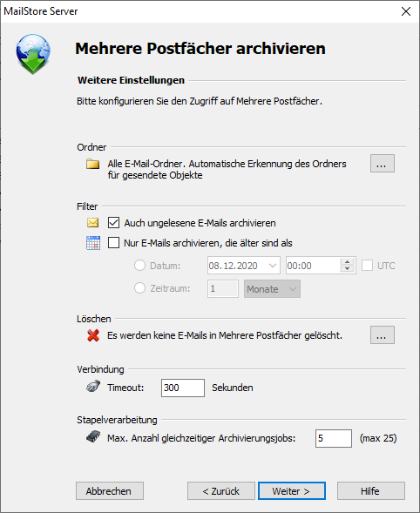The height and width of the screenshot is (513, 420).
Task: Select the Datum radio button
Action: pyautogui.click(x=139, y=266)
